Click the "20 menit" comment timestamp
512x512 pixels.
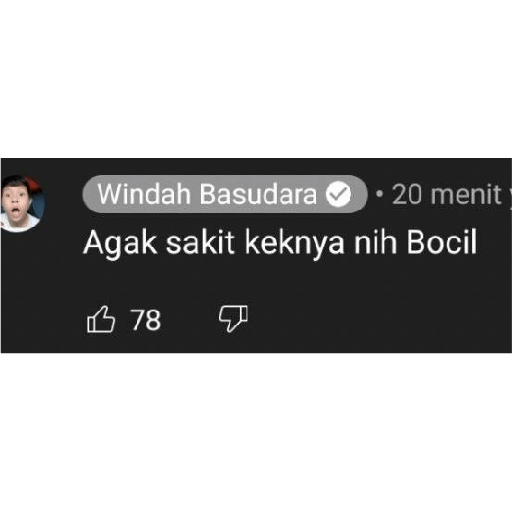point(447,194)
